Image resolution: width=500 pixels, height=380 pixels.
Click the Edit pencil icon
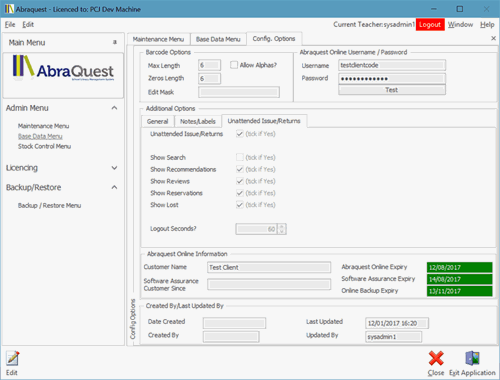tap(13, 359)
